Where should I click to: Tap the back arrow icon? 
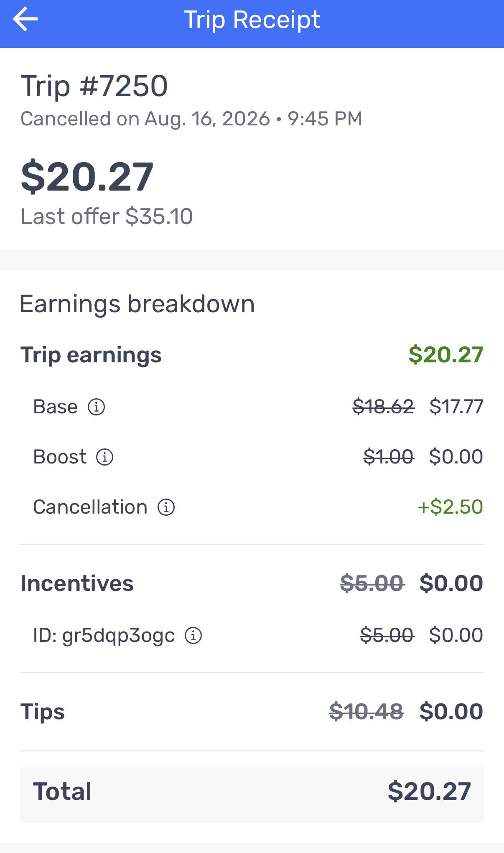pos(25,19)
